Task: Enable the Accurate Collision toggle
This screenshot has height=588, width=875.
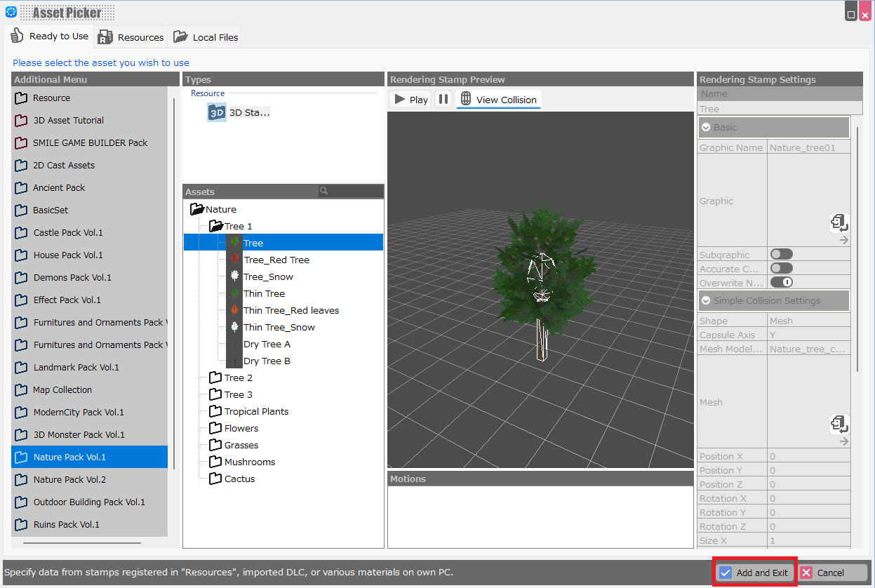Action: click(x=781, y=267)
